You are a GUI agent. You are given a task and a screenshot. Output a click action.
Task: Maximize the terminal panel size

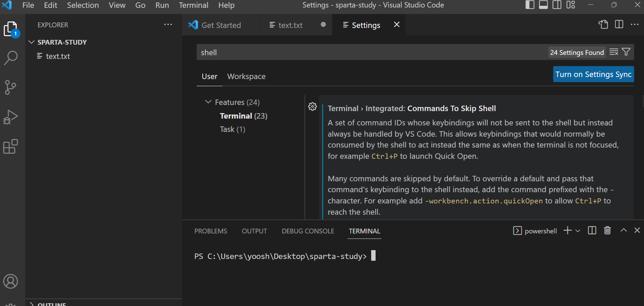pos(624,230)
